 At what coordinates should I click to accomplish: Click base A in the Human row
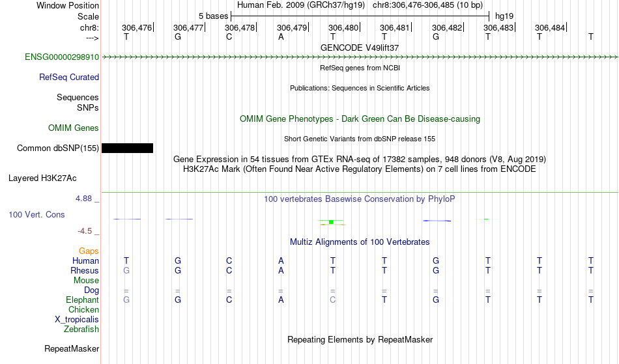pyautogui.click(x=281, y=260)
